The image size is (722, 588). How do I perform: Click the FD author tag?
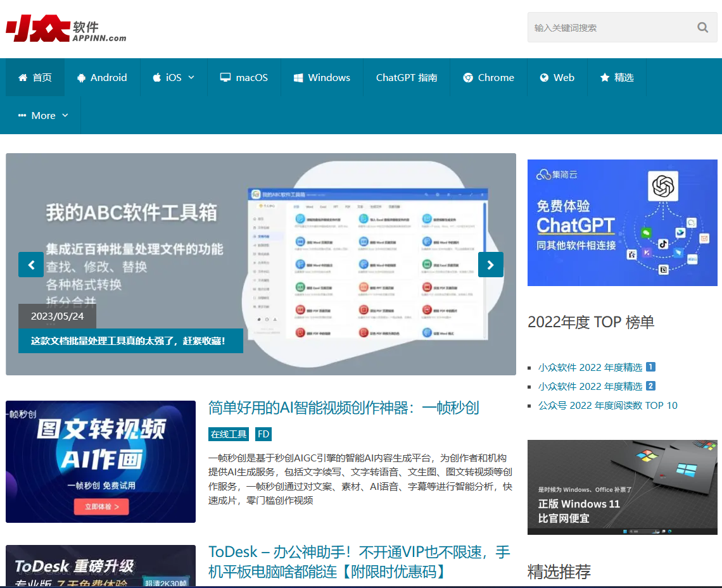[x=263, y=434]
